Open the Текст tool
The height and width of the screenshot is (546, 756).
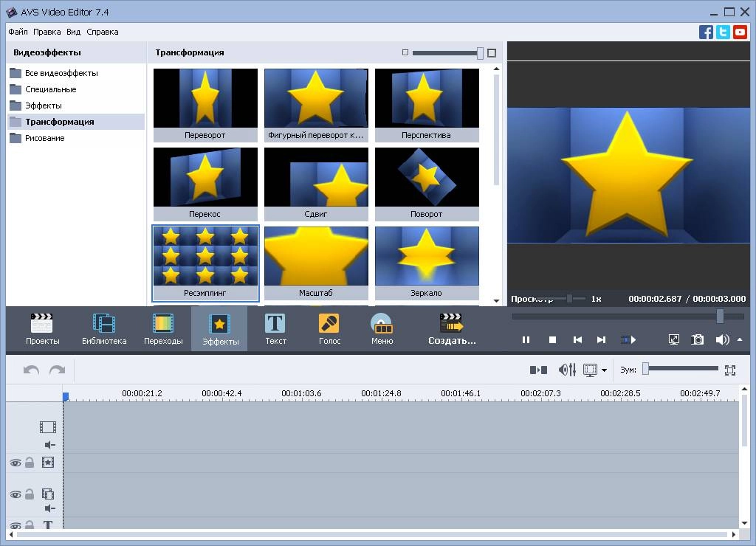276,329
